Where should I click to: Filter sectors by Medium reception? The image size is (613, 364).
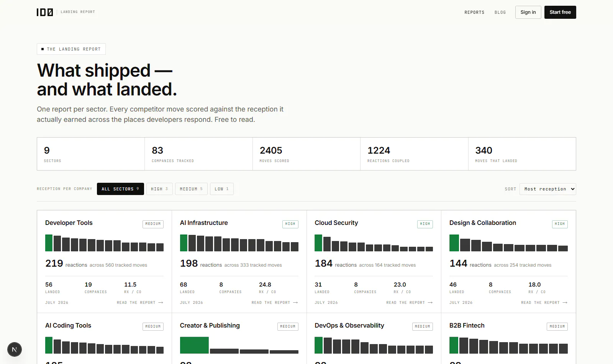[191, 189]
